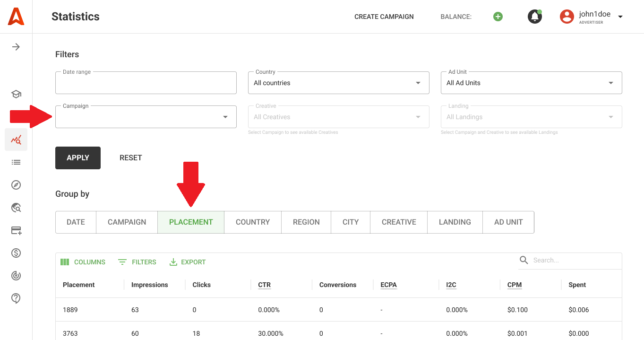Select the Creative grouping tab
Screen dimensions: 644x340
pos(399,222)
